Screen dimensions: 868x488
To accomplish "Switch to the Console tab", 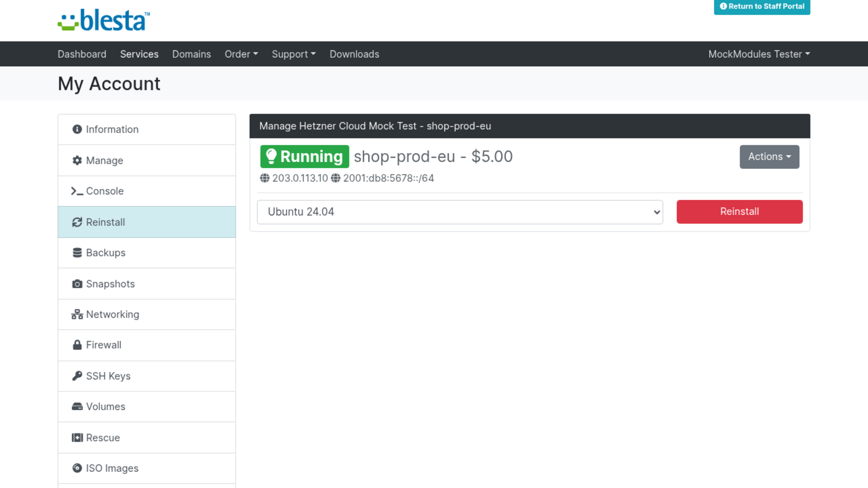I will tap(147, 191).
